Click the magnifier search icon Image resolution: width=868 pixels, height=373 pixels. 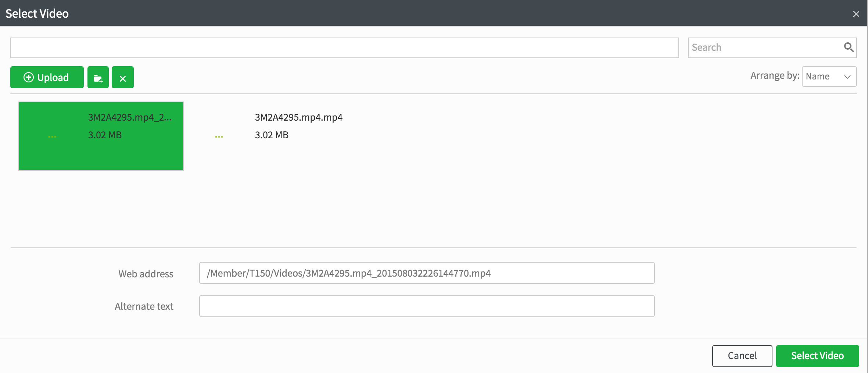click(849, 47)
